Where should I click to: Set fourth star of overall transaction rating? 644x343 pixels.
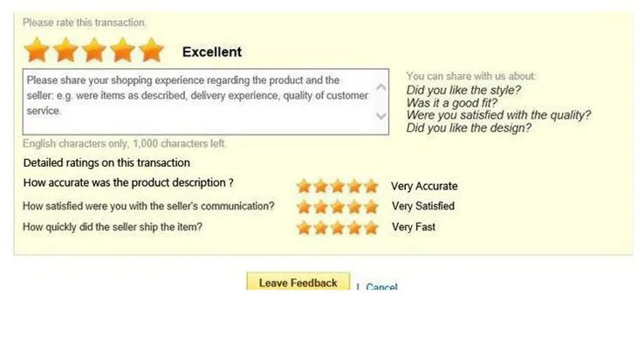point(123,50)
